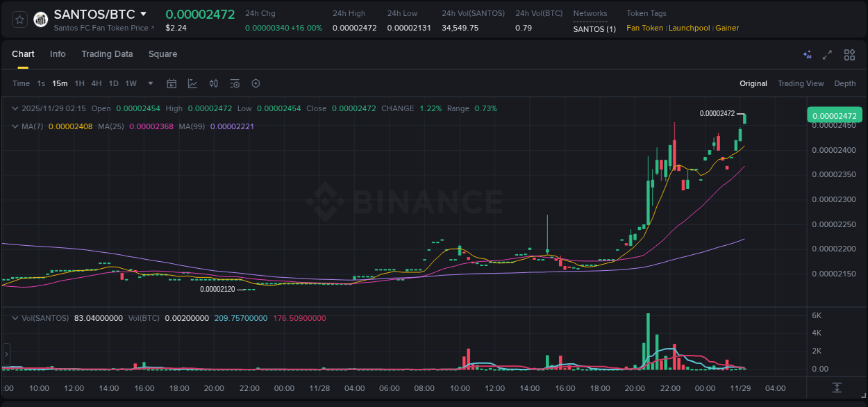Viewport: 868px width, 407px height.
Task: Click the reset chart scale icon
Action: [837, 388]
